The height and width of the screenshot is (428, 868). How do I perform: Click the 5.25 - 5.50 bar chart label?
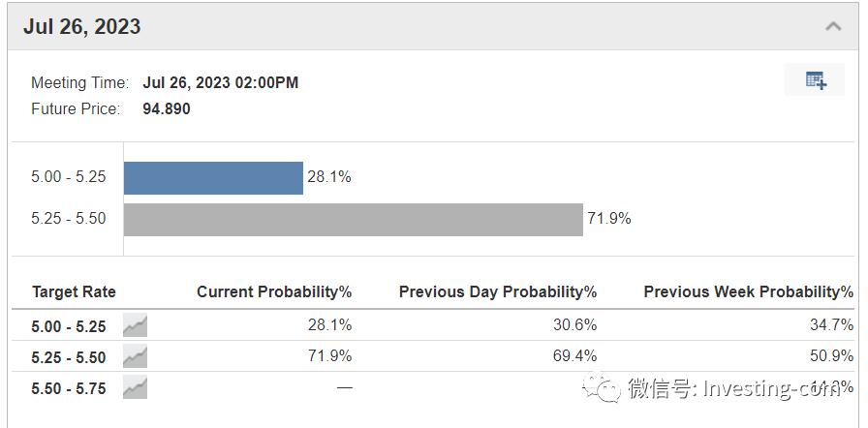(69, 219)
